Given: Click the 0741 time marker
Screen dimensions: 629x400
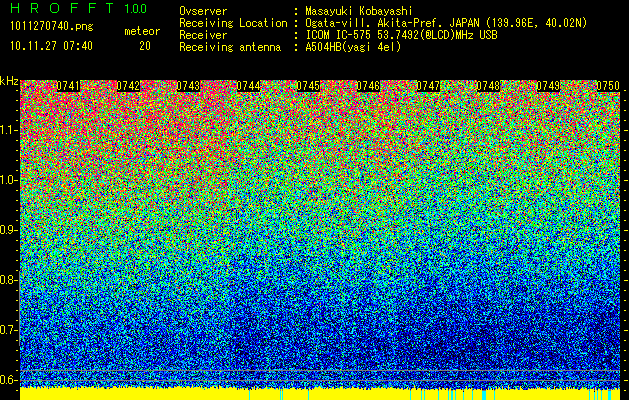Looking at the screenshot, I should 68,86.
